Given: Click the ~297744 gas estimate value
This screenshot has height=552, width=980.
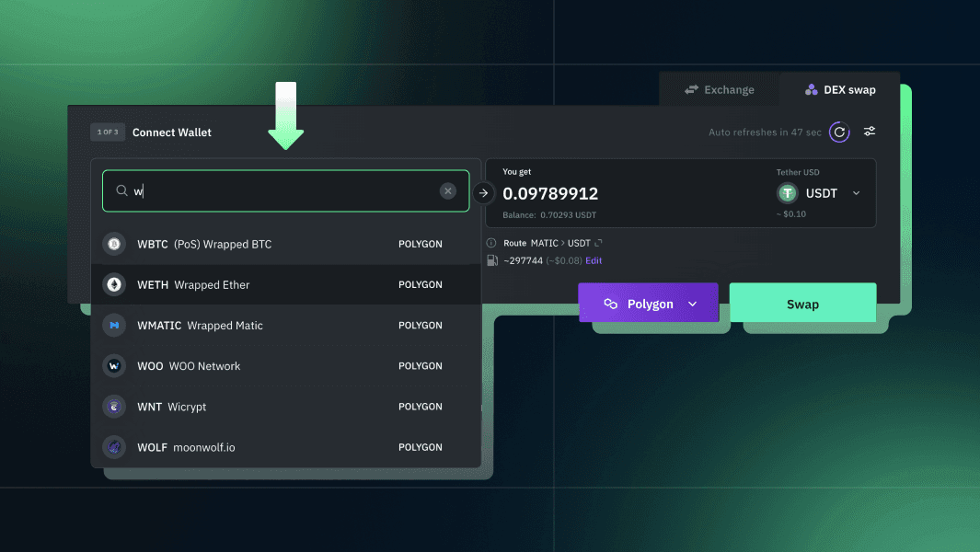Looking at the screenshot, I should [x=523, y=260].
